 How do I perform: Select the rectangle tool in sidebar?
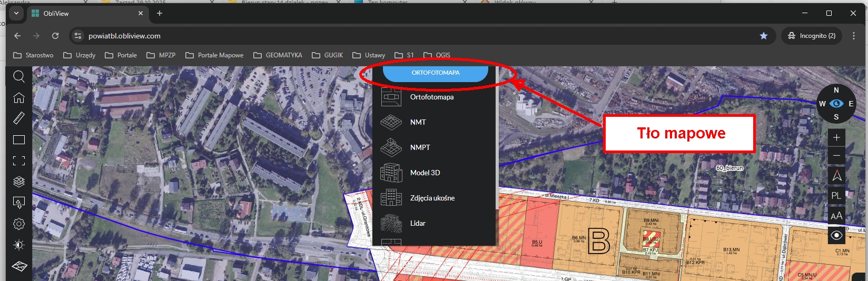click(x=19, y=139)
